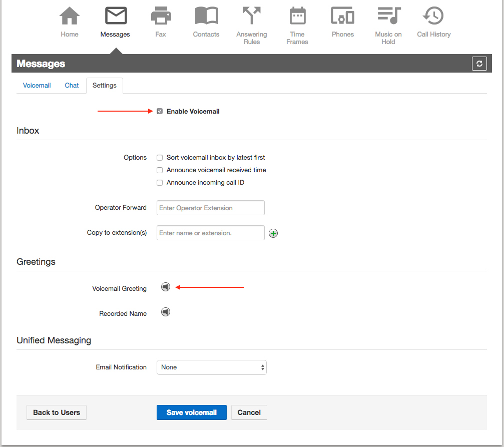504x447 pixels.
Task: Open the Time Frames calendar icon
Action: tap(297, 16)
